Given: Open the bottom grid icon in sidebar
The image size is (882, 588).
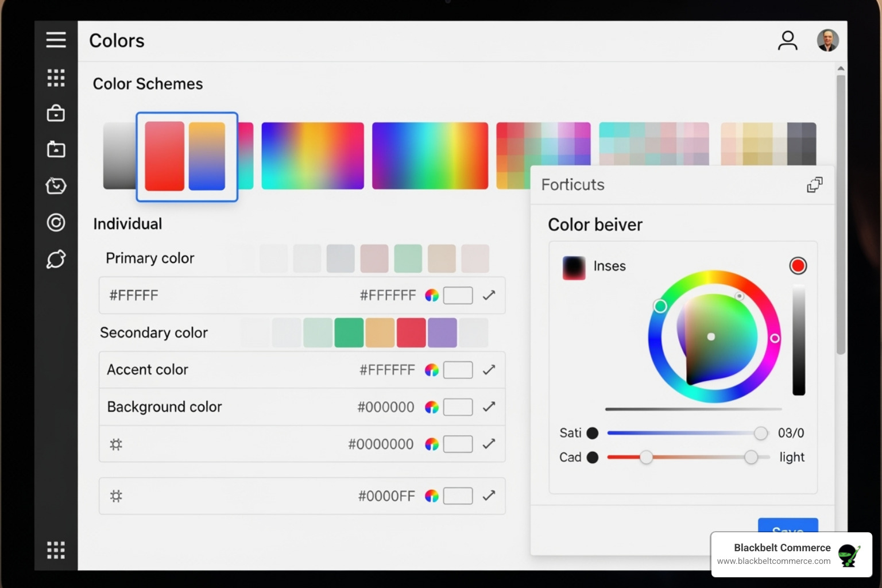Looking at the screenshot, I should [x=56, y=550].
